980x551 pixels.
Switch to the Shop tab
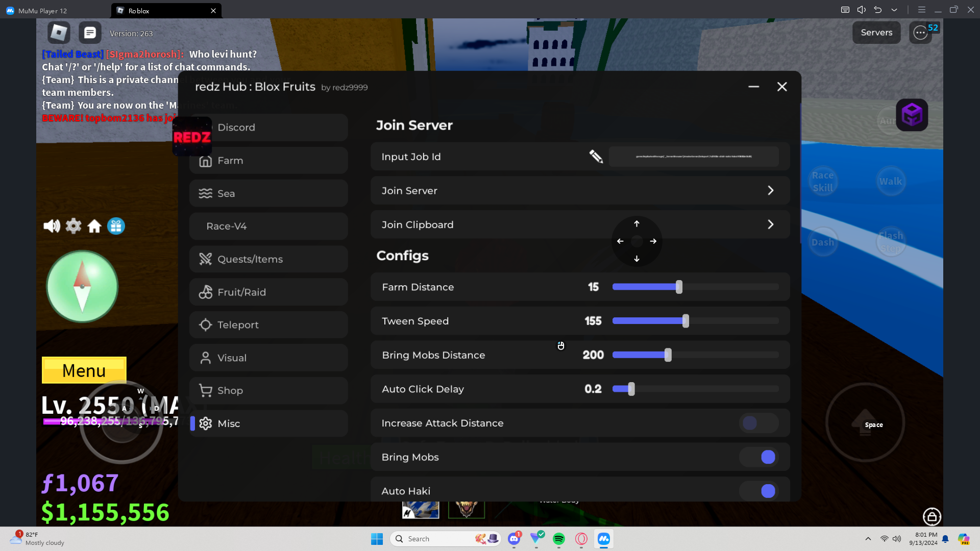[268, 391]
